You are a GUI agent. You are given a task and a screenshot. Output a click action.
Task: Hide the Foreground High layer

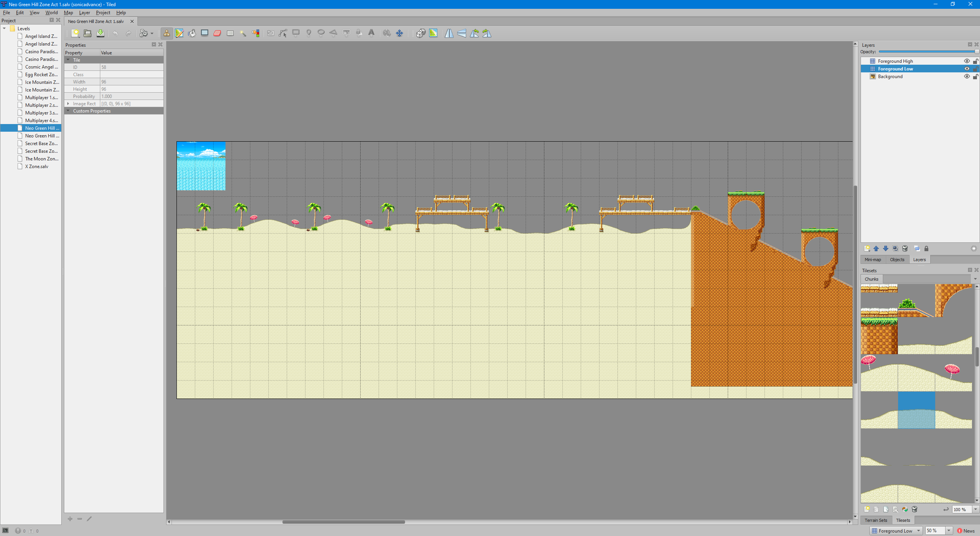click(967, 61)
